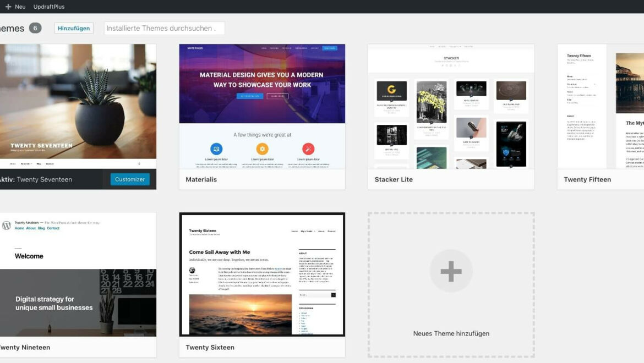This screenshot has width=644, height=363.
Task: Click the WordPress logo in Twenty Nineteen preview
Action: tap(7, 226)
